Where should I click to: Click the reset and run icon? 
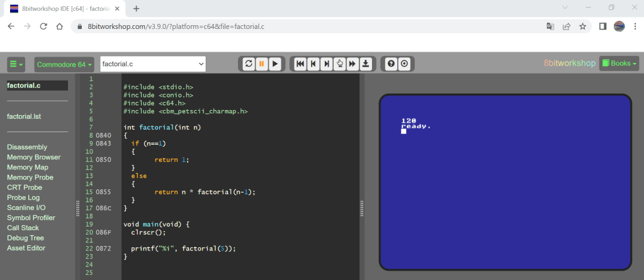click(249, 64)
